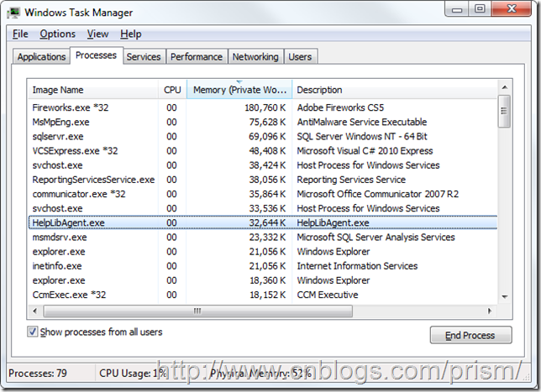This screenshot has height=392, width=541.
Task: Click Microsoft SQL Server Analysis Services description
Action: [376, 238]
